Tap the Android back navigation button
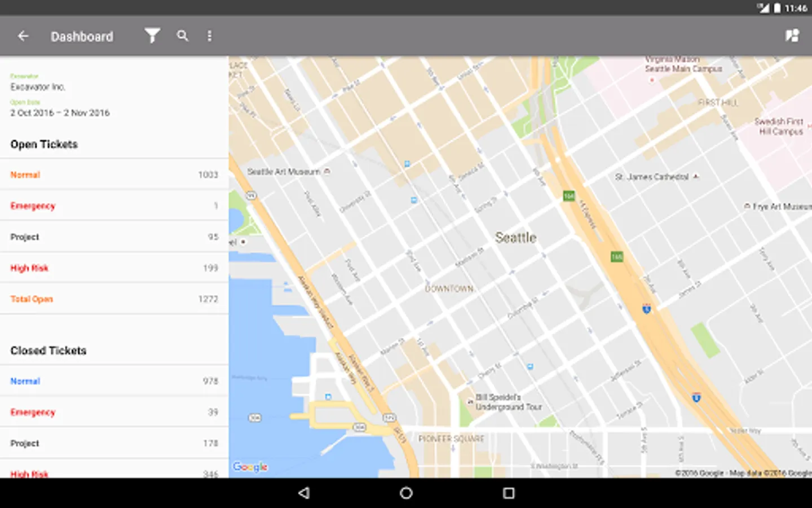This screenshot has height=508, width=812. coord(304,493)
